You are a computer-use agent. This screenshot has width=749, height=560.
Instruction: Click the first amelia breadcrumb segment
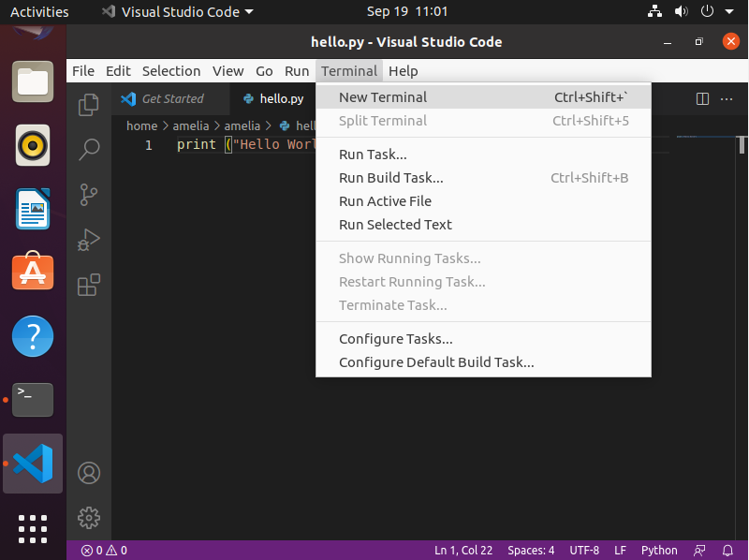click(x=191, y=125)
